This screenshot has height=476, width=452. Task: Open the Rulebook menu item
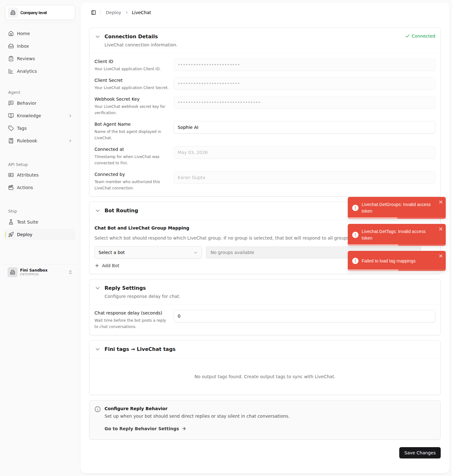[40, 141]
